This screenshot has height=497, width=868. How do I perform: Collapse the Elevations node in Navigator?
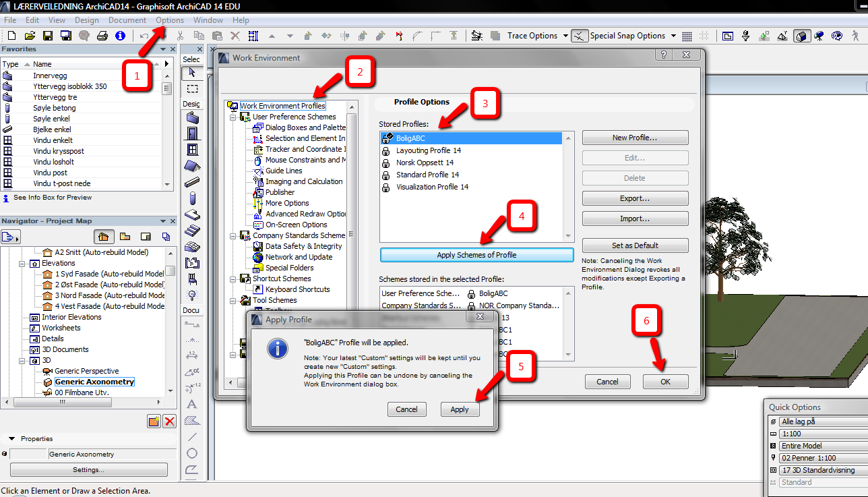click(22, 263)
